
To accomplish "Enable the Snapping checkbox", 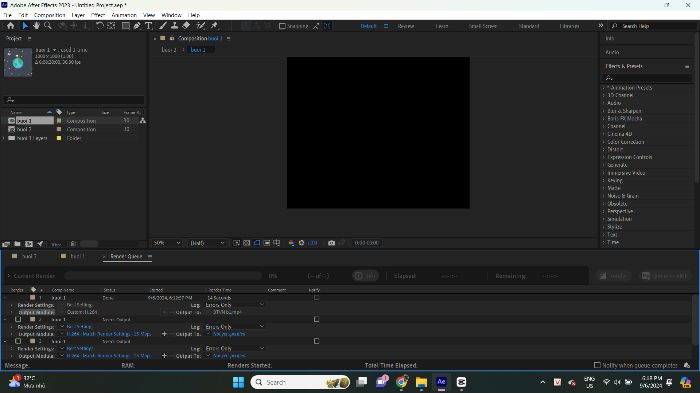I will [282, 26].
